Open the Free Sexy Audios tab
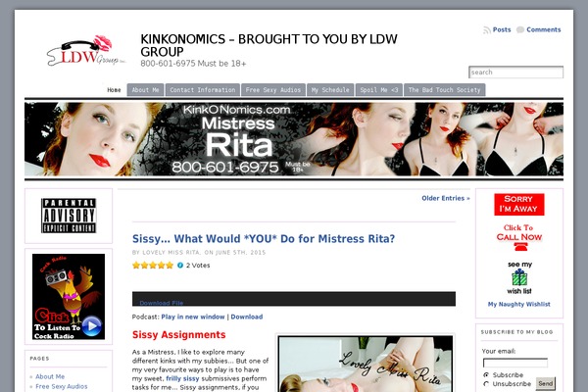 tap(273, 90)
